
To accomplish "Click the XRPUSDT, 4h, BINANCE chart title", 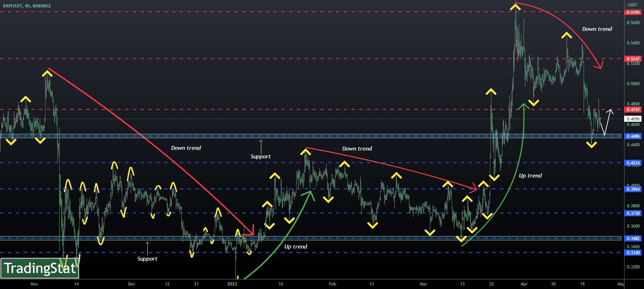I will tap(27, 6).
